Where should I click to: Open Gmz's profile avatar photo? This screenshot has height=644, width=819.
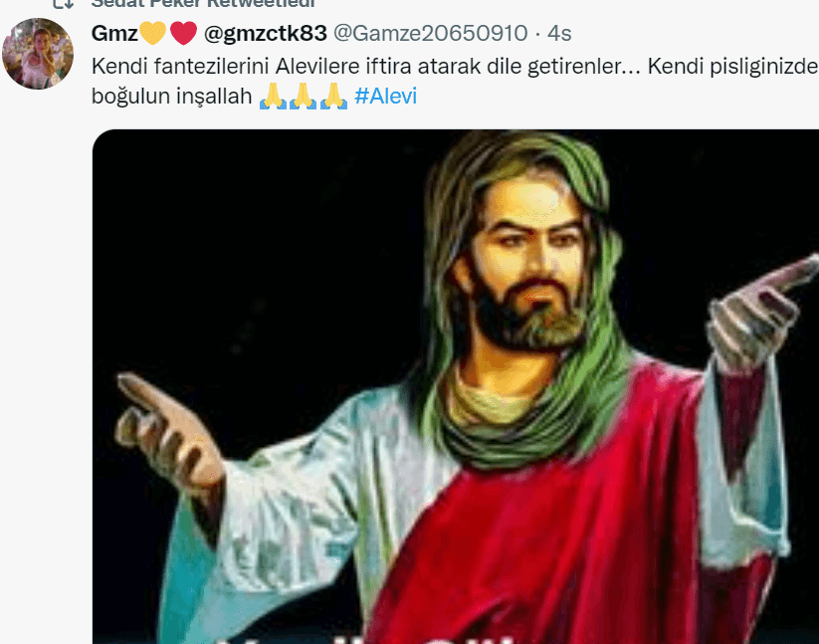click(x=38, y=54)
